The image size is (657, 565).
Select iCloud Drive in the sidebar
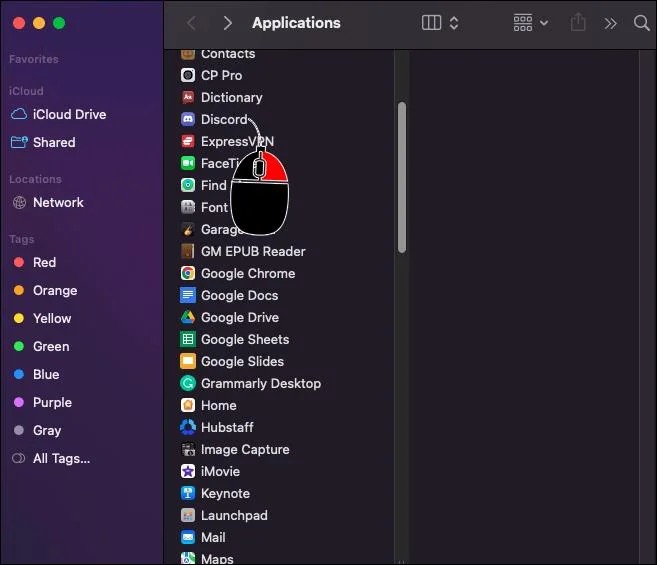(x=68, y=114)
